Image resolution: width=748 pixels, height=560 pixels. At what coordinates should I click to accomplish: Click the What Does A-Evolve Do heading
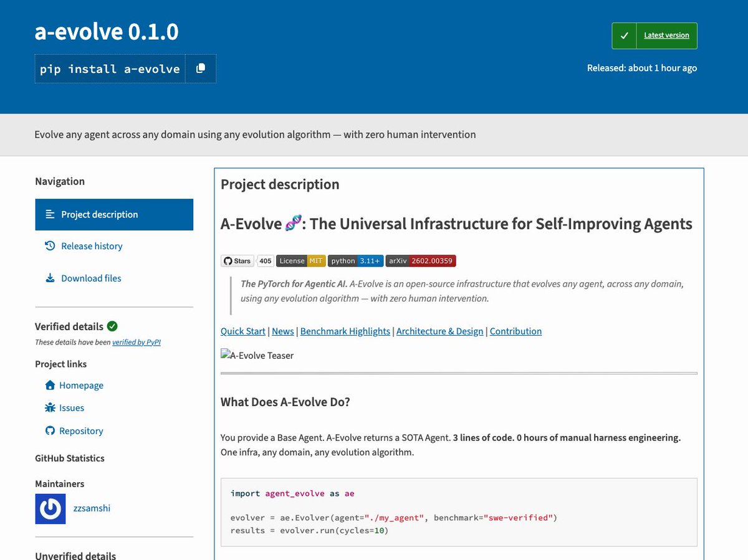click(285, 402)
